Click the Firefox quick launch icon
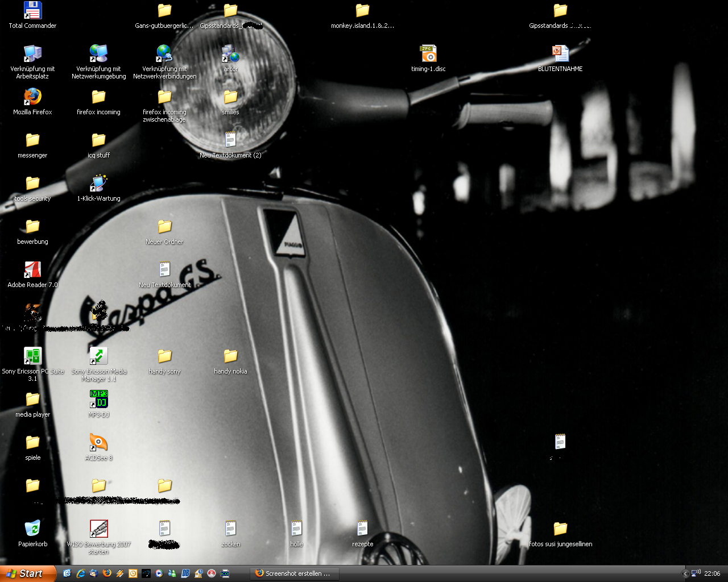Screen dimensions: 728x582 pyautogui.click(x=106, y=573)
